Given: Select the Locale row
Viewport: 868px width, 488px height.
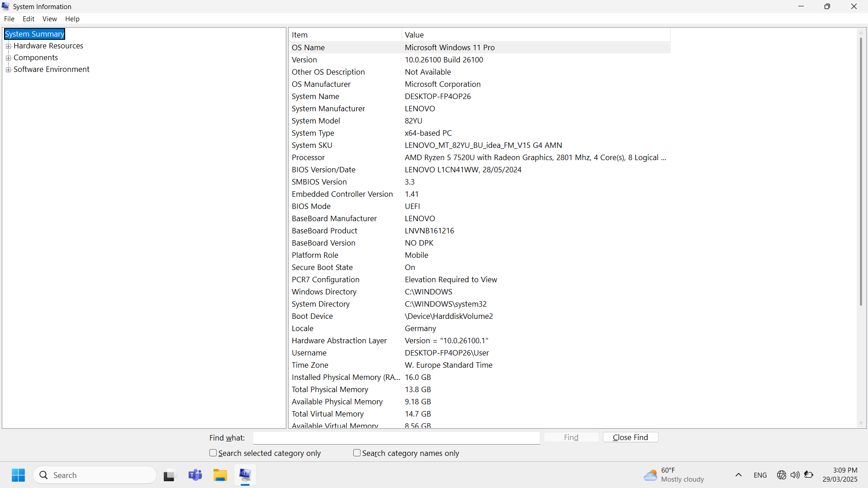Looking at the screenshot, I should (x=480, y=328).
